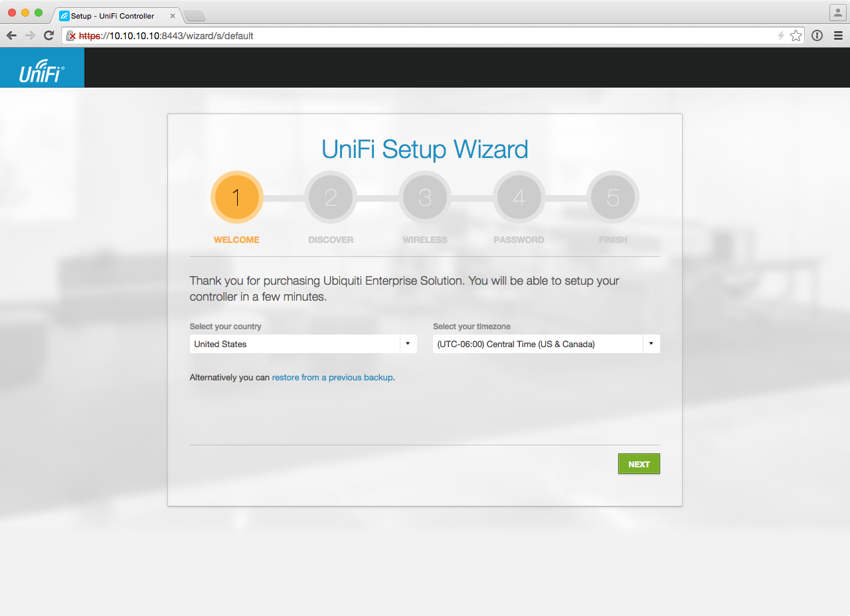Image resolution: width=850 pixels, height=616 pixels.
Task: Open the Chrome hamburger menu
Action: 838,36
